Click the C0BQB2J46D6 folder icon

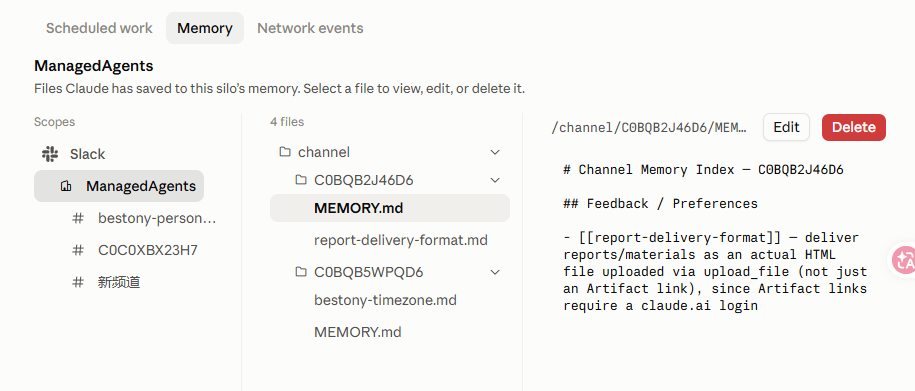tap(301, 180)
